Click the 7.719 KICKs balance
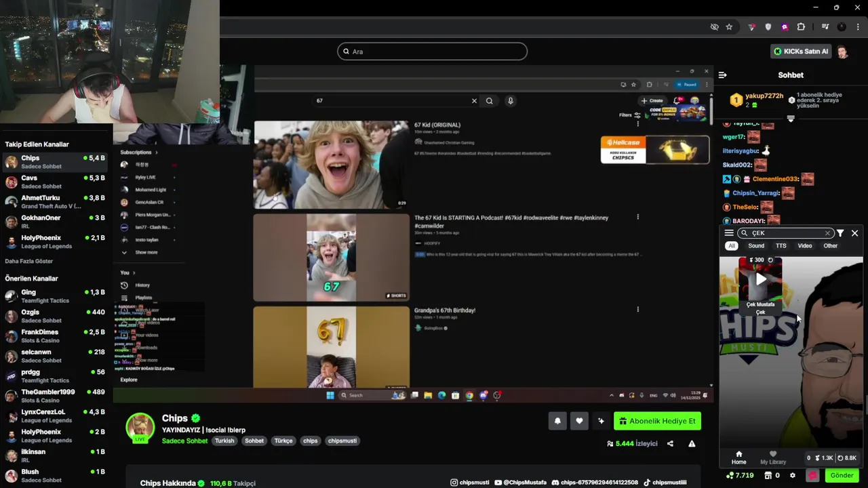This screenshot has width=868, height=488. 740,476
